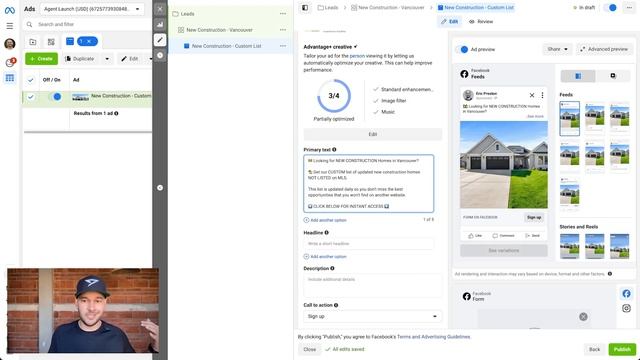Viewport: 640px width, 360px height.
Task: Open the Share dropdown
Action: click(557, 49)
